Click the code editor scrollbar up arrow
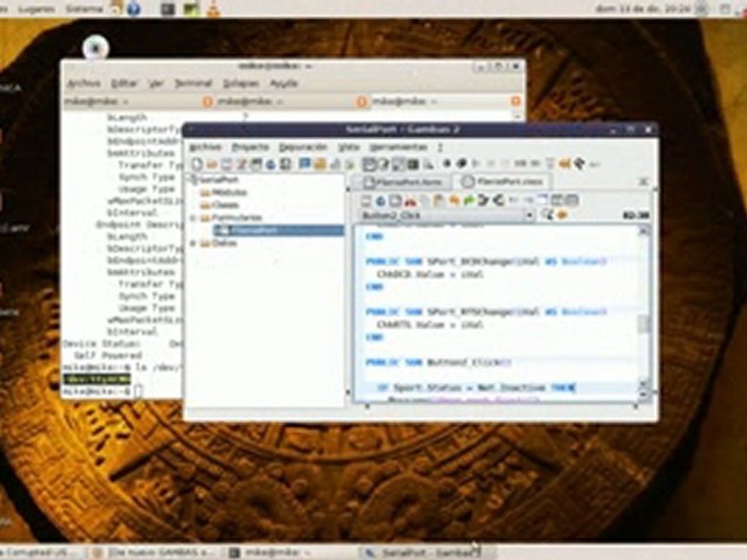 click(x=644, y=232)
